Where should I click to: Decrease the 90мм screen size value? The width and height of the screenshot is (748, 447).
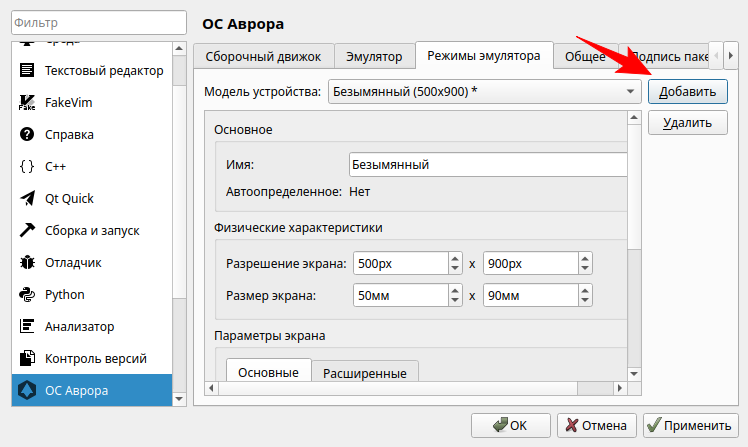pyautogui.click(x=585, y=301)
